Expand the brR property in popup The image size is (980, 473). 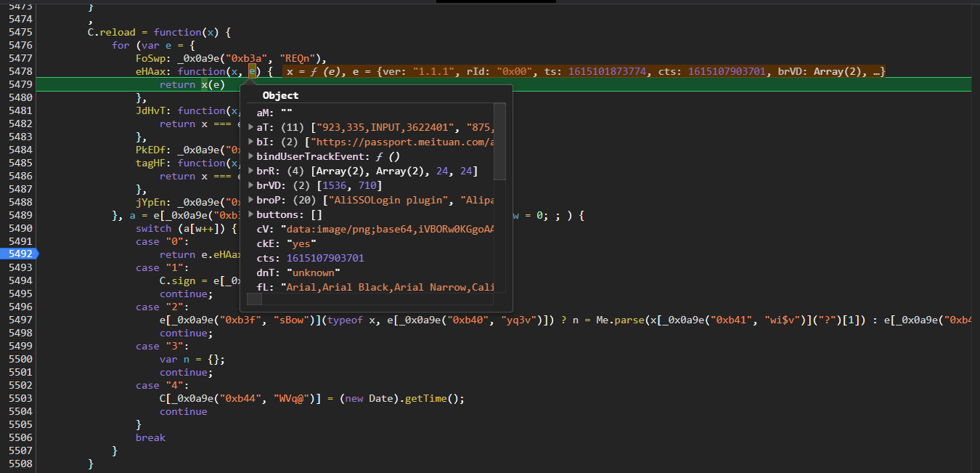(251, 171)
